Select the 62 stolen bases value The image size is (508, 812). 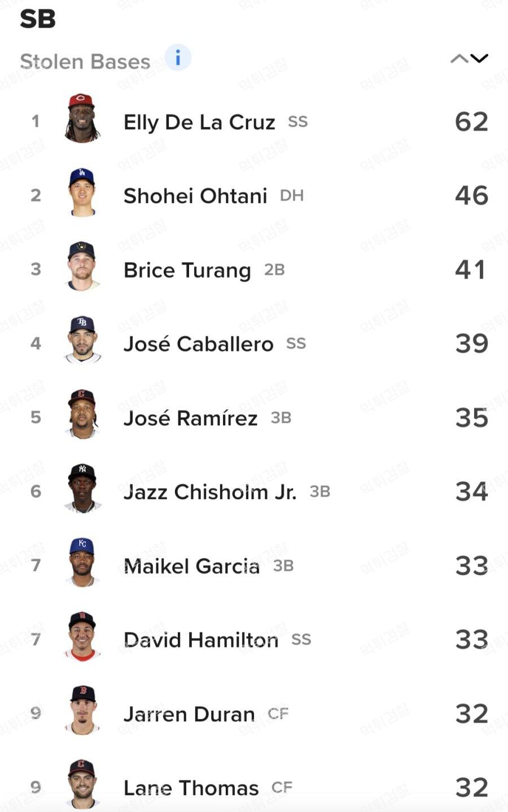point(471,122)
